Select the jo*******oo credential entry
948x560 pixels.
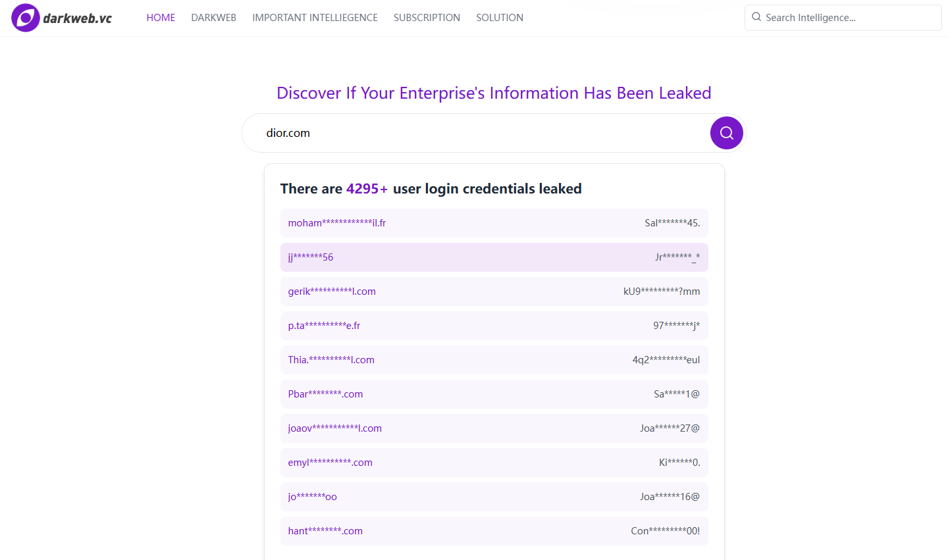coord(494,497)
